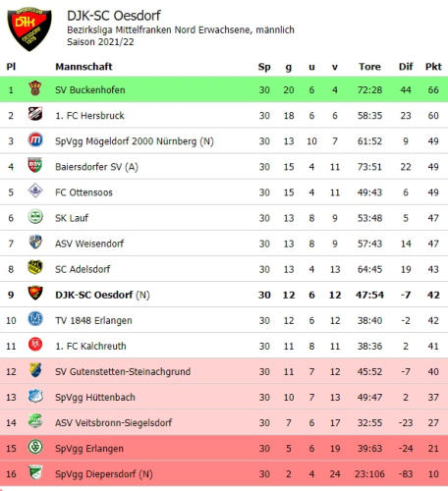Select the SpVgg Erlangen green circle logo
This screenshot has height=491, width=448.
35,447
